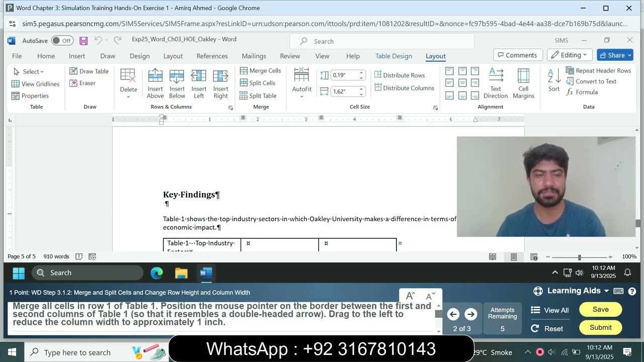Expand the Learning Aids menu
The height and width of the screenshot is (362, 644).
[x=571, y=291]
